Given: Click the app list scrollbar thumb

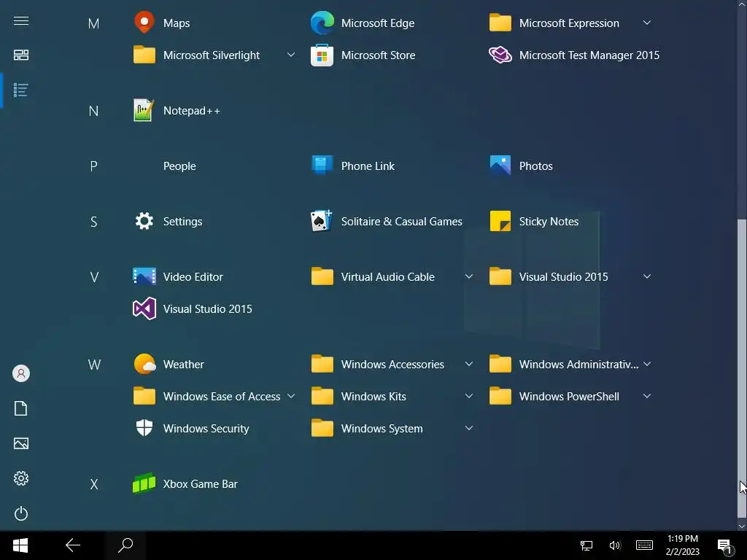Looking at the screenshot, I should 742,368.
